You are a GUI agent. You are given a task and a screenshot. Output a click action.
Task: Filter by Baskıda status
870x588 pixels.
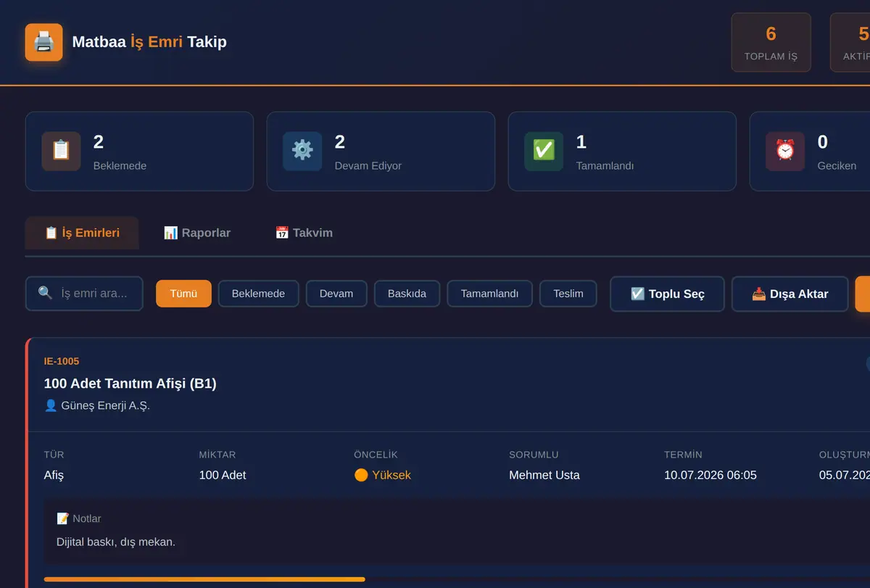407,294
